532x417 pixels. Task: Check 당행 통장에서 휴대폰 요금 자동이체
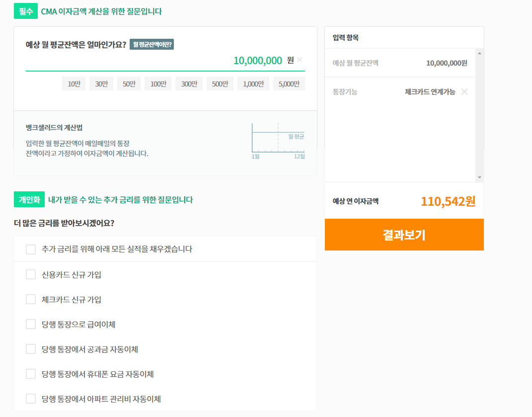tap(31, 374)
